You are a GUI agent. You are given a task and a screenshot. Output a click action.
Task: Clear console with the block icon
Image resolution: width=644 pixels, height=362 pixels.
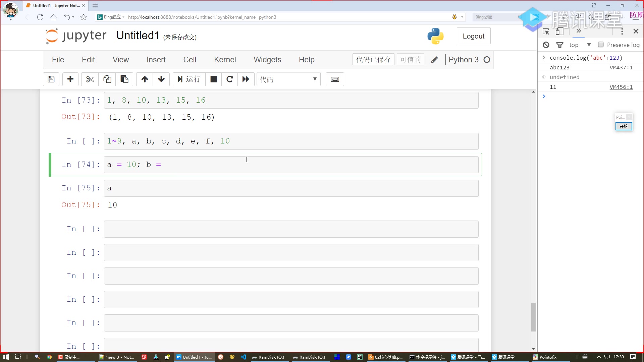[546, 45]
